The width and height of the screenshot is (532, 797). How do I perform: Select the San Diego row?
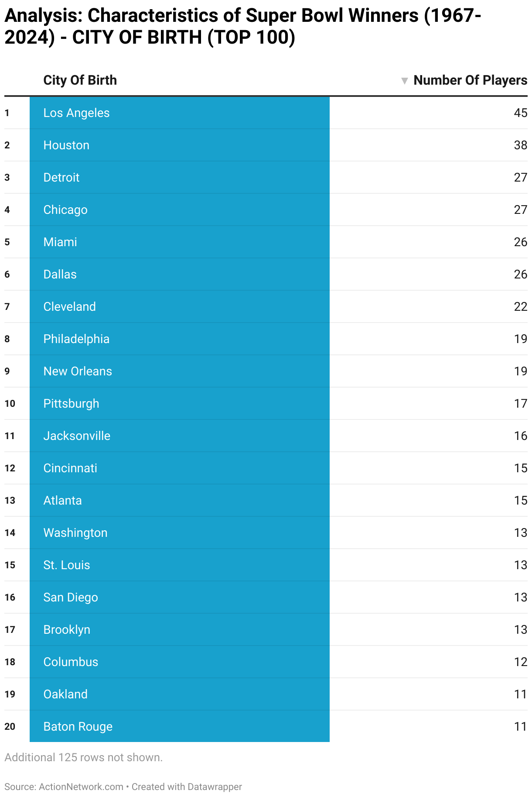pyautogui.click(x=266, y=597)
